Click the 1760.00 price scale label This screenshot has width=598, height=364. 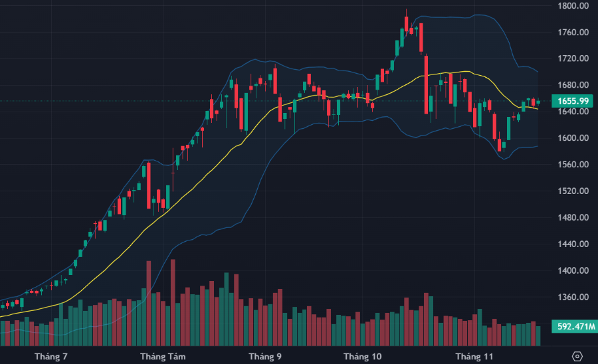tap(573, 33)
